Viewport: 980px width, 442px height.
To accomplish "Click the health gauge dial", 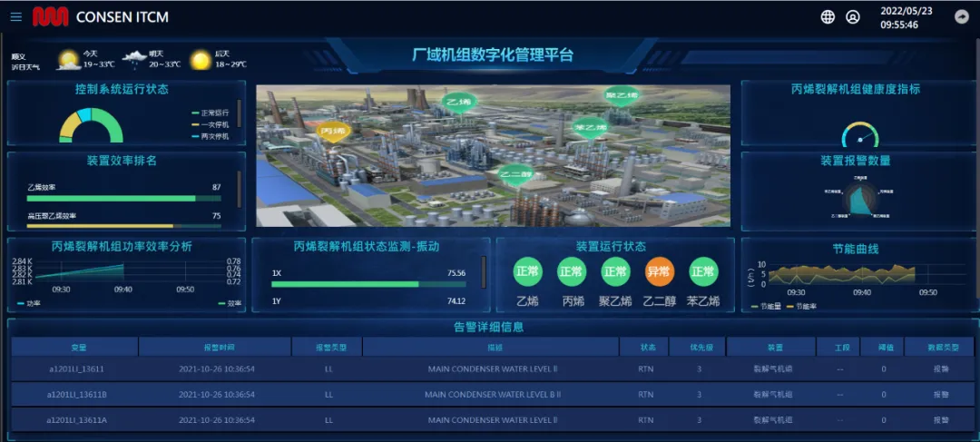I will (859, 134).
